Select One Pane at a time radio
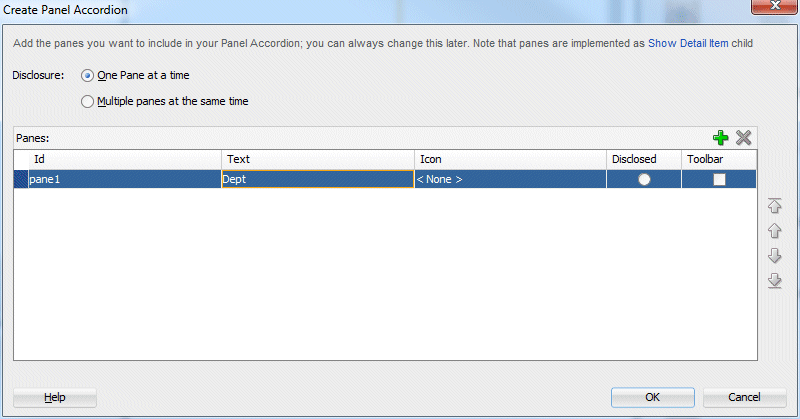Viewport: 800px width, 419px height. click(x=87, y=76)
